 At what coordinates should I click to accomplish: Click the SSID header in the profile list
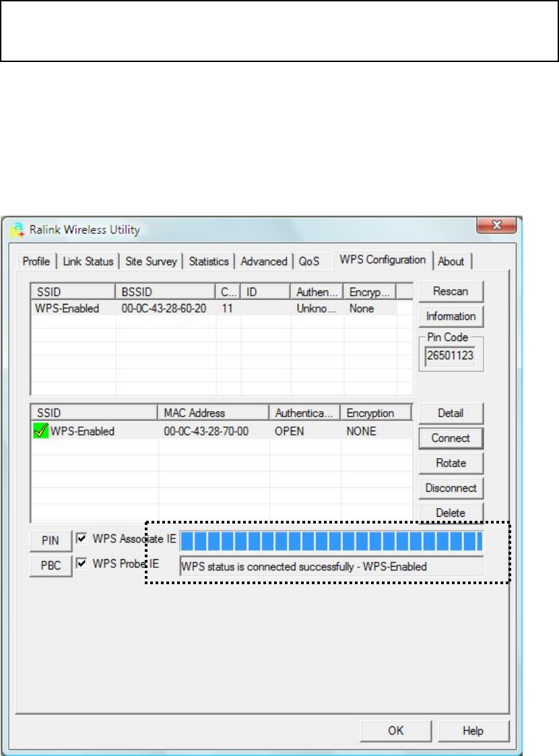click(x=94, y=413)
